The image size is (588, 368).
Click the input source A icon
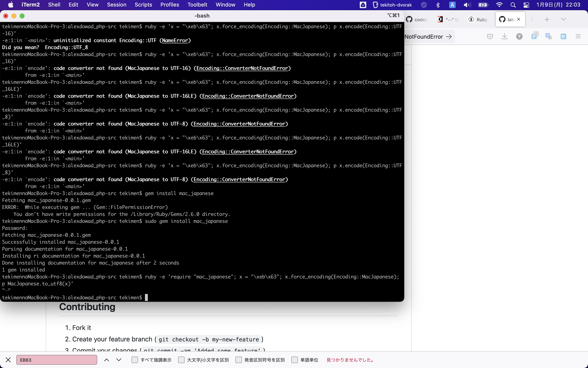452,5
